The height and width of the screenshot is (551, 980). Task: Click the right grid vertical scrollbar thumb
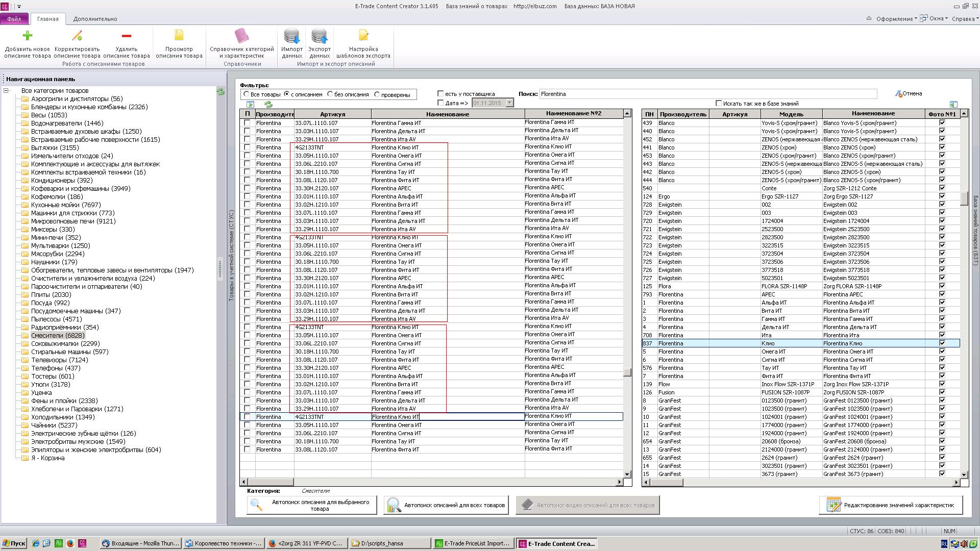(x=964, y=198)
